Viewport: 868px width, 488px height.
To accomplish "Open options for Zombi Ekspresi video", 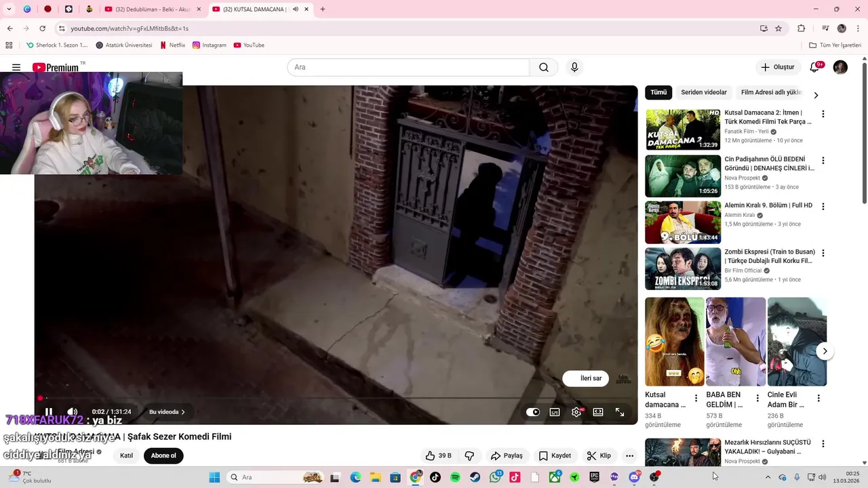I will tap(823, 253).
